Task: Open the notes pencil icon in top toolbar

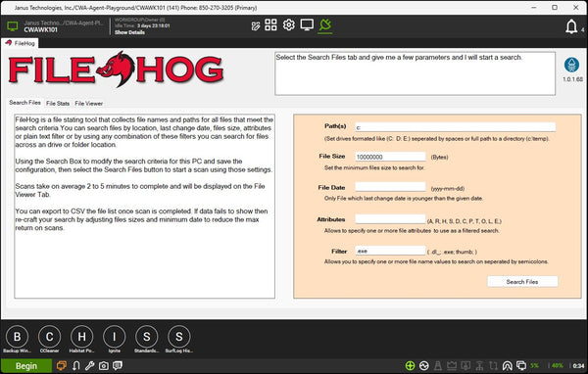Action: pyautogui.click(x=256, y=25)
